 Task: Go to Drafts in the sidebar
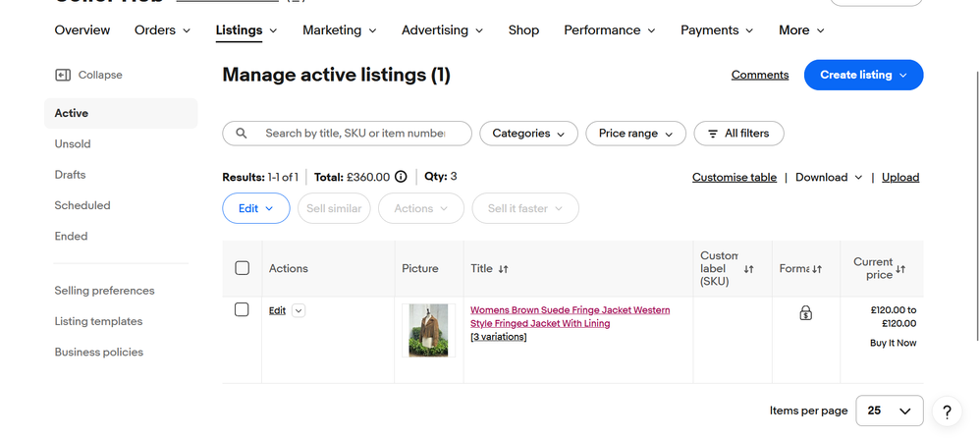tap(70, 175)
